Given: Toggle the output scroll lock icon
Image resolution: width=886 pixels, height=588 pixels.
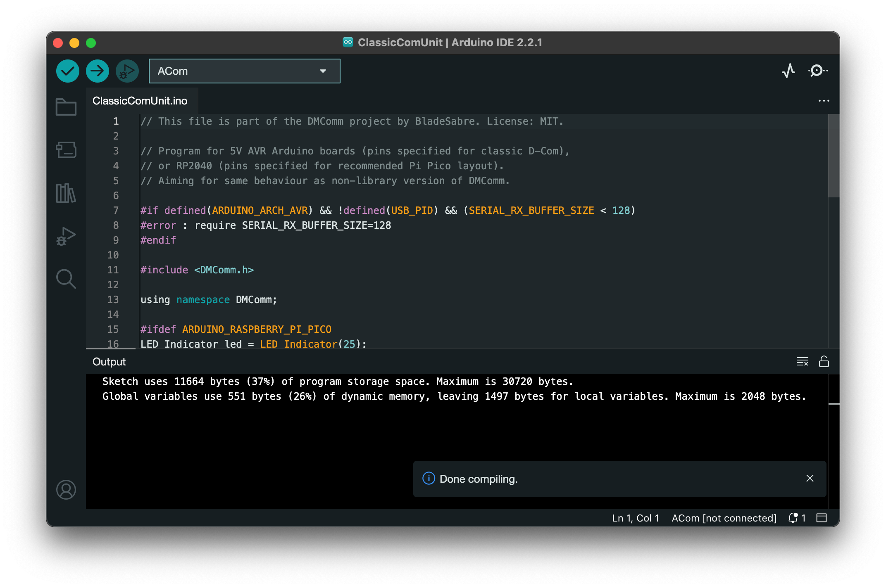Looking at the screenshot, I should [824, 362].
